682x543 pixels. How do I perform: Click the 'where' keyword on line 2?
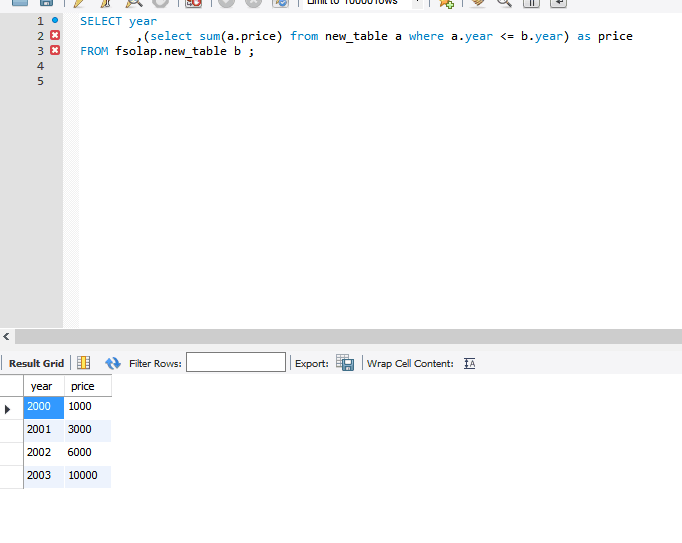click(426, 36)
